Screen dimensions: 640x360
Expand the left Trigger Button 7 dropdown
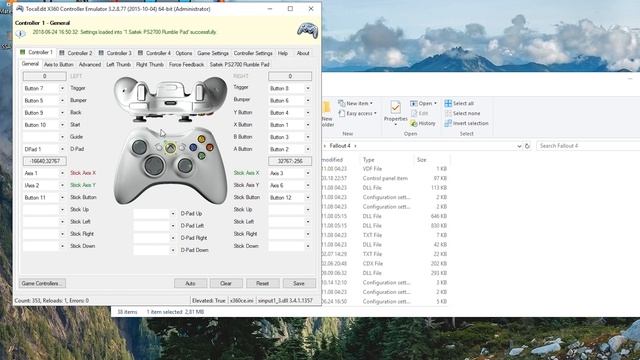point(62,88)
